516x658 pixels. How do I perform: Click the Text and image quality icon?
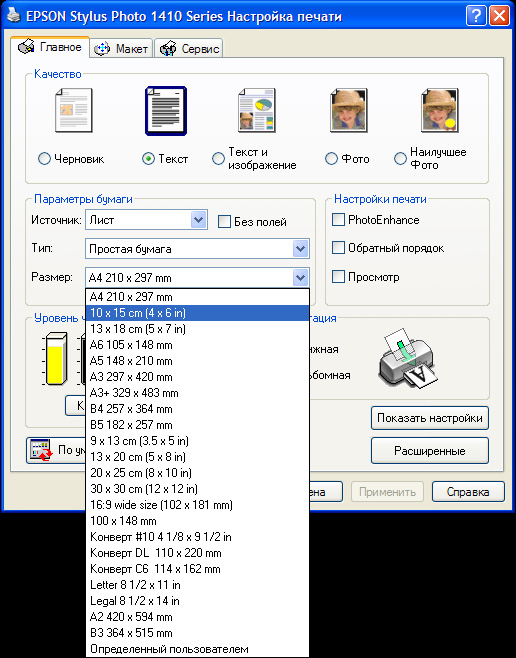[257, 111]
